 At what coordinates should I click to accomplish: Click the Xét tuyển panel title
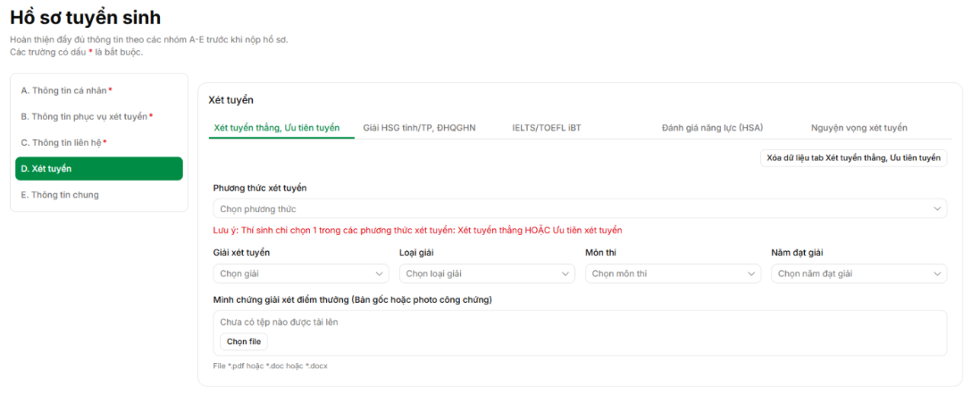tap(230, 100)
